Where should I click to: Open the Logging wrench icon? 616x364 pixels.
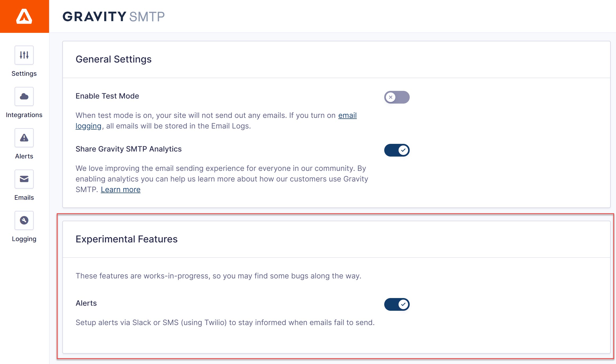[24, 220]
